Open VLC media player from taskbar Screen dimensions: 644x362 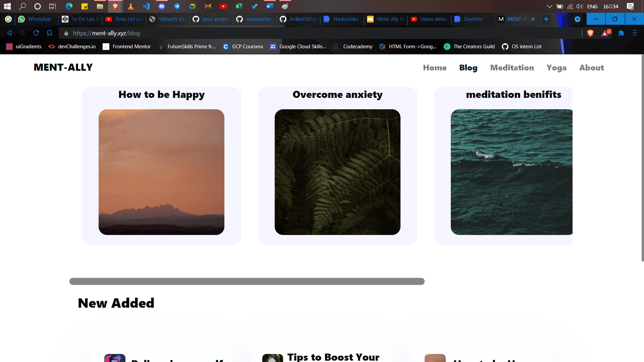point(131,6)
